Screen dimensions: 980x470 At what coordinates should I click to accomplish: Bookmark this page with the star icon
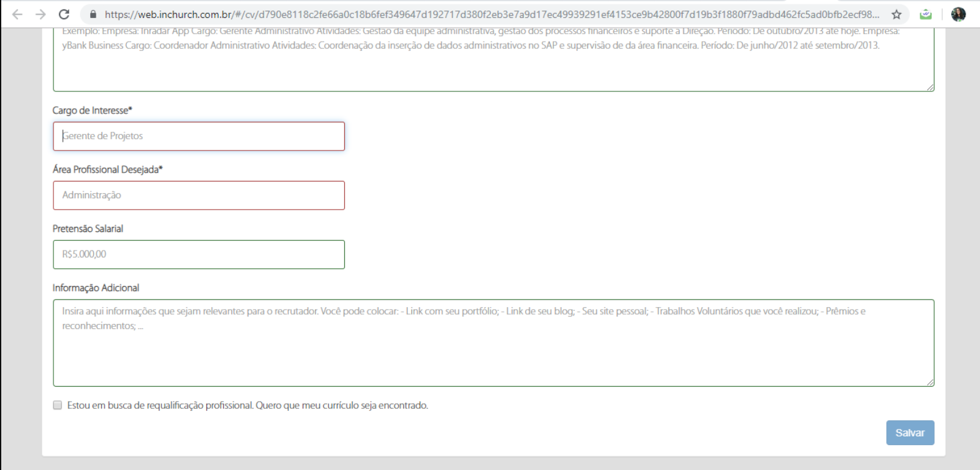(x=896, y=14)
